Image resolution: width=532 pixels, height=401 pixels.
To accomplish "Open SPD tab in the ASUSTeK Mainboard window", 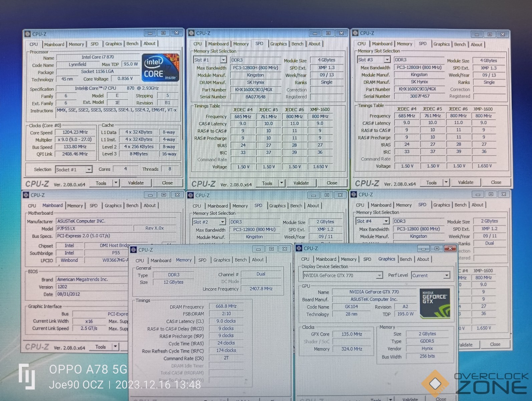I will point(93,206).
